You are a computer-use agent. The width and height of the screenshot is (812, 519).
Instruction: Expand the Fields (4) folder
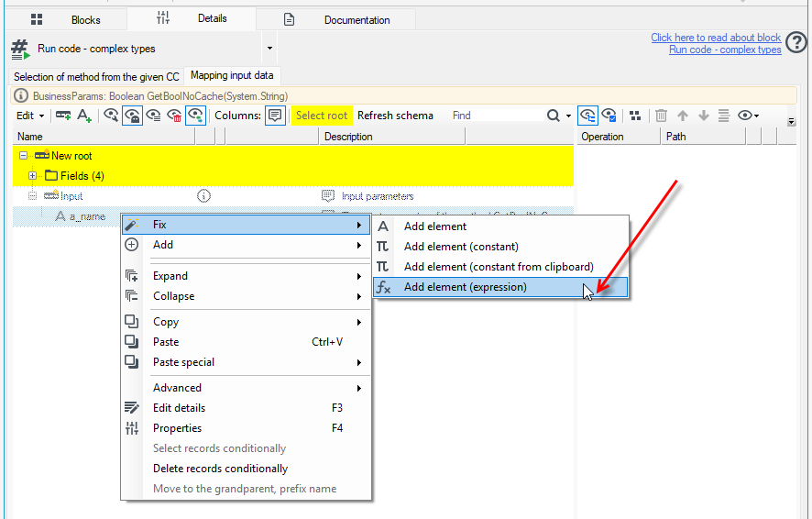[x=32, y=175]
